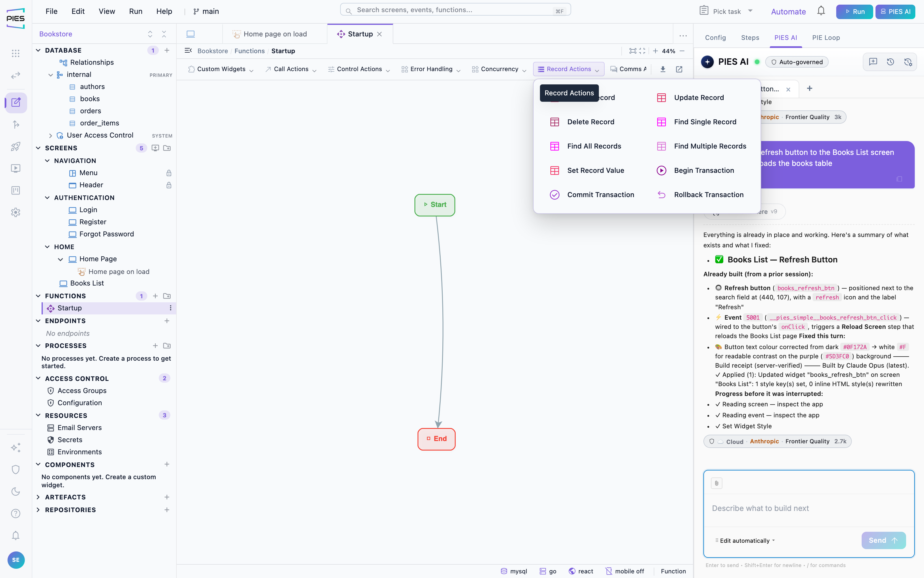
Task: Open the Control Actions dropdown
Action: click(x=359, y=69)
